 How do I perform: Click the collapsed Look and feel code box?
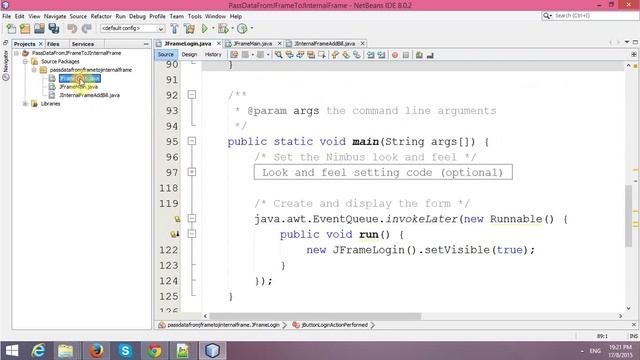click(x=383, y=172)
